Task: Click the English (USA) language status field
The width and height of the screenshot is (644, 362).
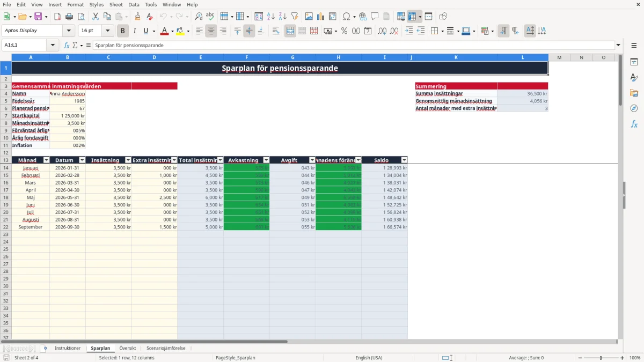Action: [x=369, y=358]
